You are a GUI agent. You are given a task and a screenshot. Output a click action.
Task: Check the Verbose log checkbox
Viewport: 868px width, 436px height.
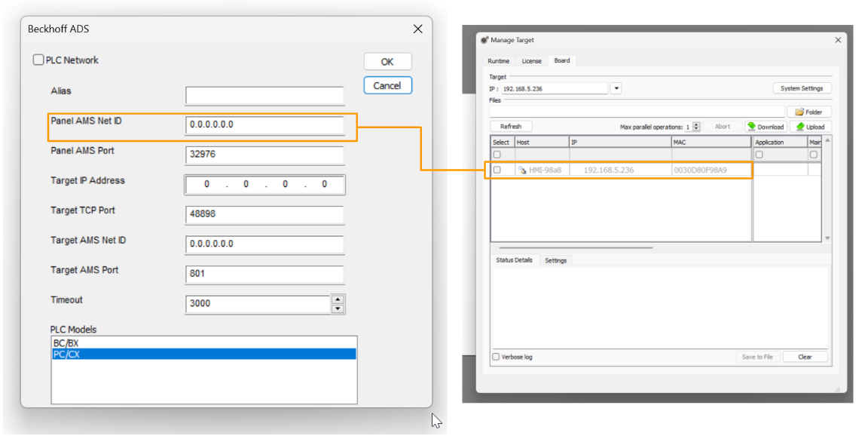[x=496, y=357]
